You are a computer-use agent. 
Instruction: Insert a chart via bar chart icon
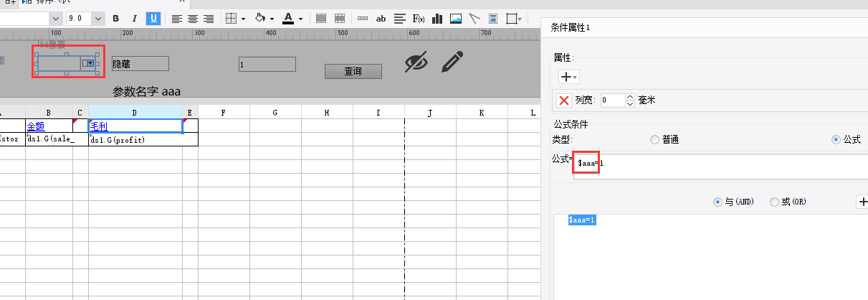tap(437, 19)
